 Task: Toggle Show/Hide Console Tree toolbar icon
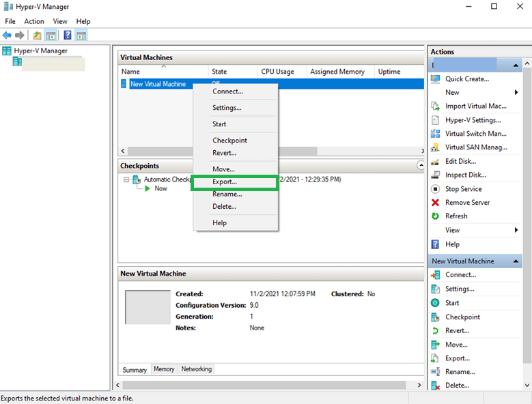click(51, 35)
